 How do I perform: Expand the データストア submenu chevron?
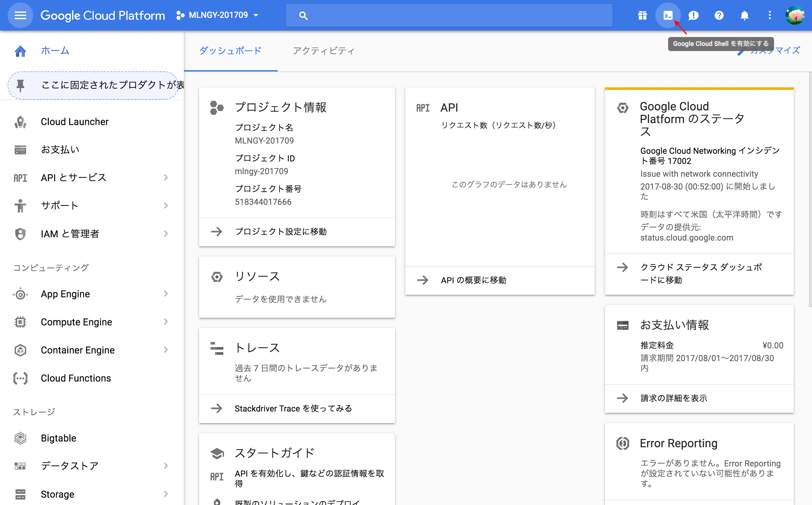(166, 466)
